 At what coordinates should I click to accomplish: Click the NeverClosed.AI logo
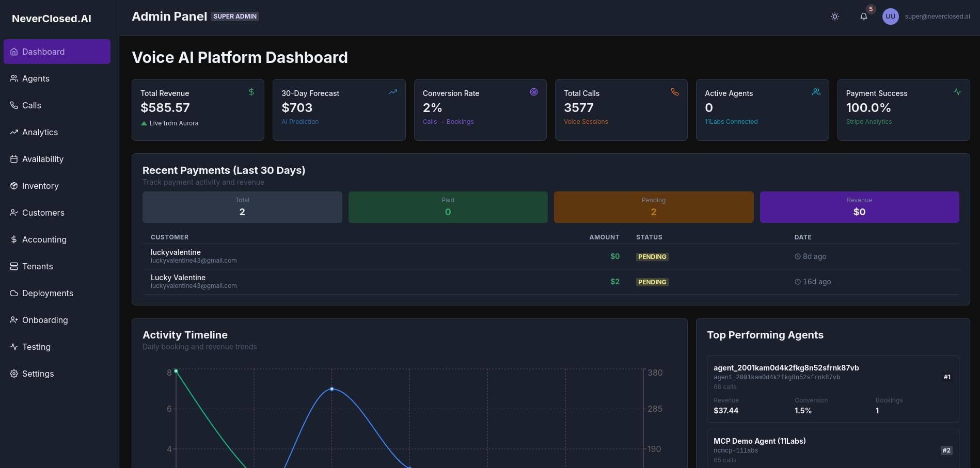[x=51, y=19]
